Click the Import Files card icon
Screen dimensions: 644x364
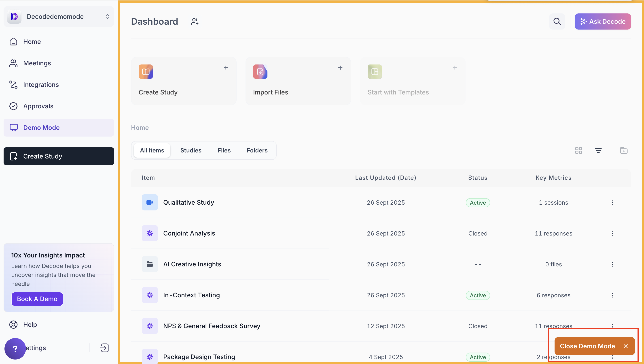click(x=260, y=72)
